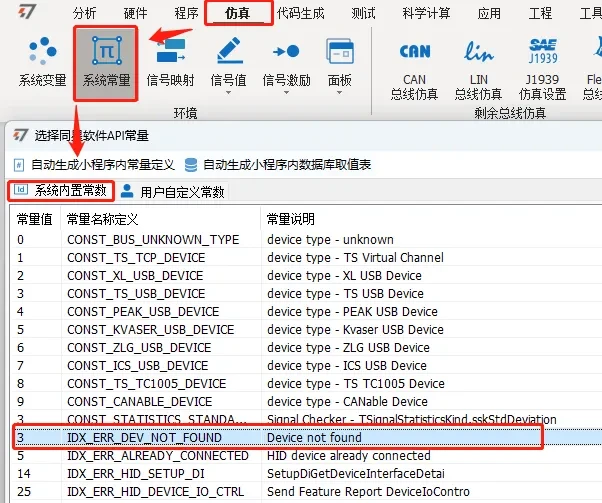This screenshot has height=503, width=602.
Task: Click value 25 in 常量值 column
Action: (24, 492)
